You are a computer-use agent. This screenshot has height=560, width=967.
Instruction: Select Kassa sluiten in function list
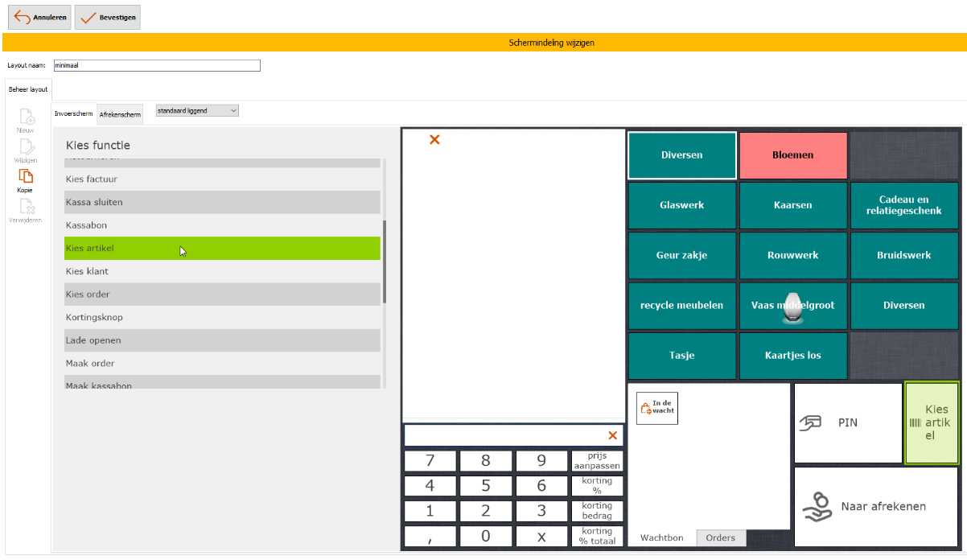pyautogui.click(x=222, y=202)
